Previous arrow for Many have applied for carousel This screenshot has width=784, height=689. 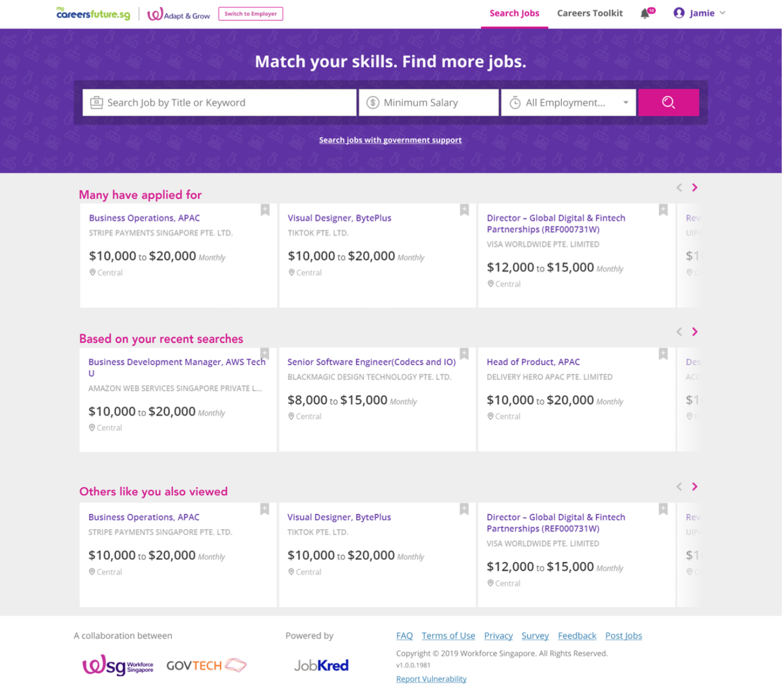click(x=681, y=188)
